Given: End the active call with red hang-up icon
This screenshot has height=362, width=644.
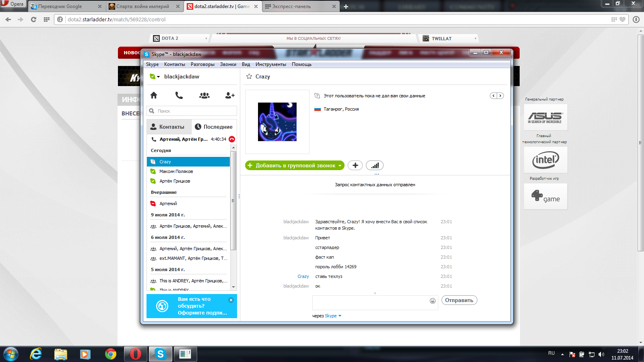Looking at the screenshot, I should (x=232, y=139).
